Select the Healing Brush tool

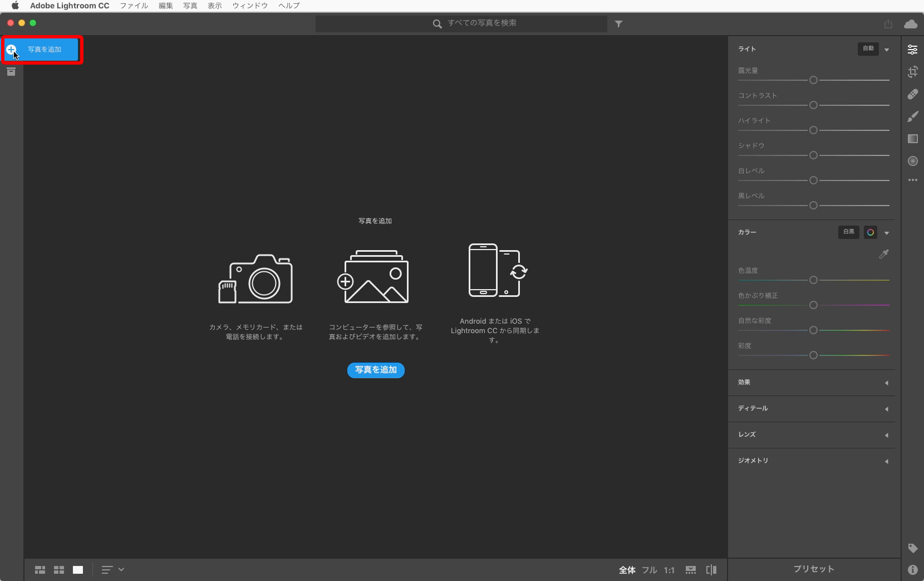tap(912, 94)
